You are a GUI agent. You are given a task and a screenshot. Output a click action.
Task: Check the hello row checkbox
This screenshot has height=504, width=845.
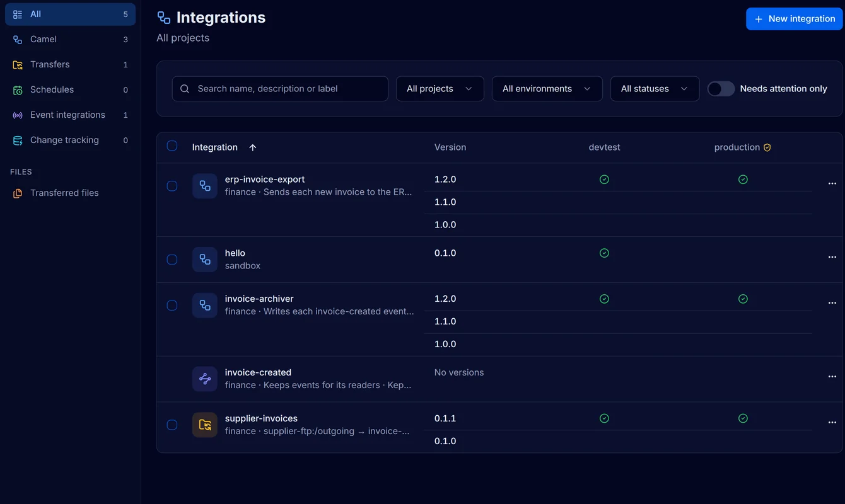(172, 260)
